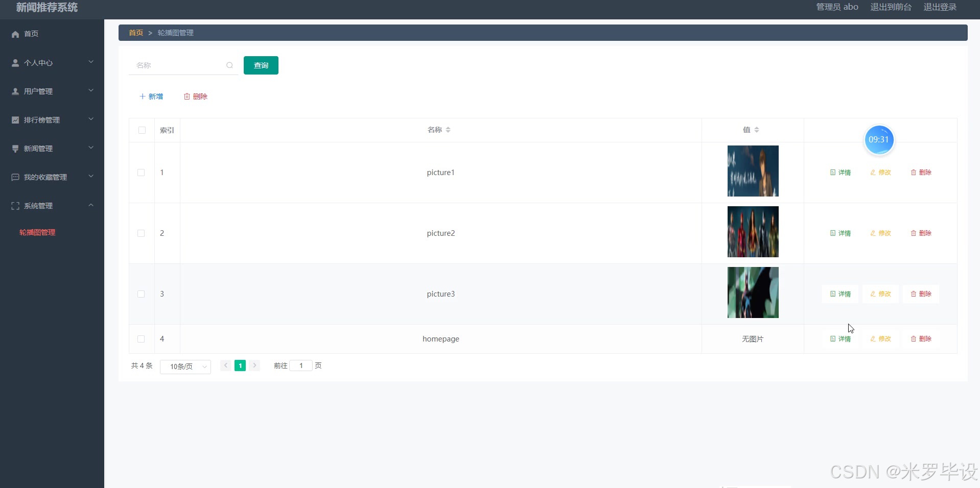Check the picture1 row checkbox
Screen dimensions: 980x488
tap(141, 173)
